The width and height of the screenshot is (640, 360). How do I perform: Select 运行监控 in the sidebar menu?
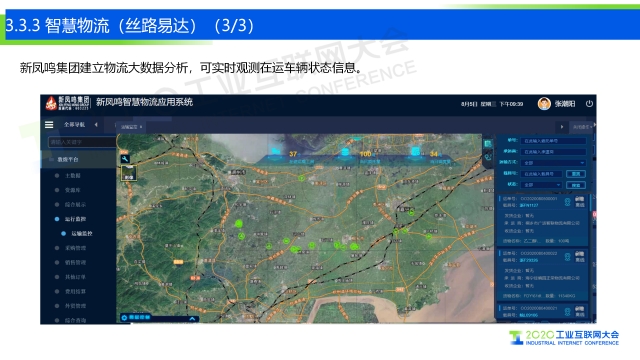pyautogui.click(x=75, y=219)
